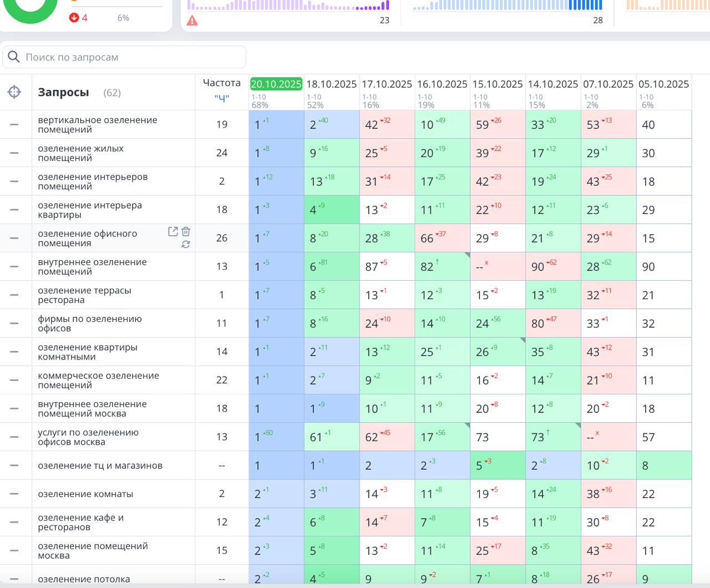
Task: Click the blue "Ч" frequency type link
Action: 222,99
